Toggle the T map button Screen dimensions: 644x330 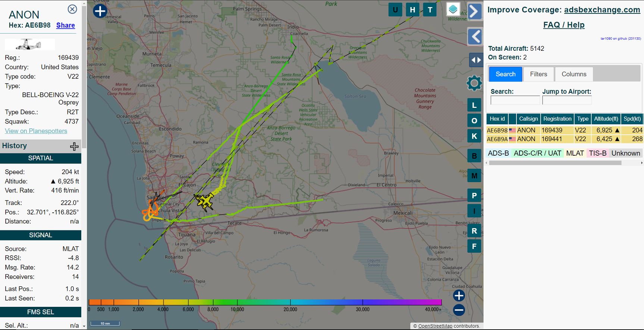click(430, 10)
